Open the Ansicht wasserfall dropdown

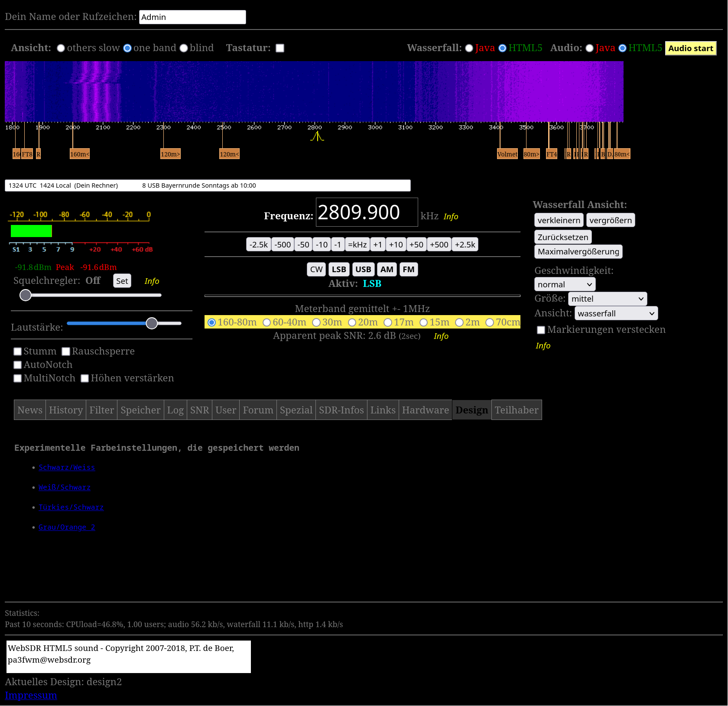[x=616, y=313]
